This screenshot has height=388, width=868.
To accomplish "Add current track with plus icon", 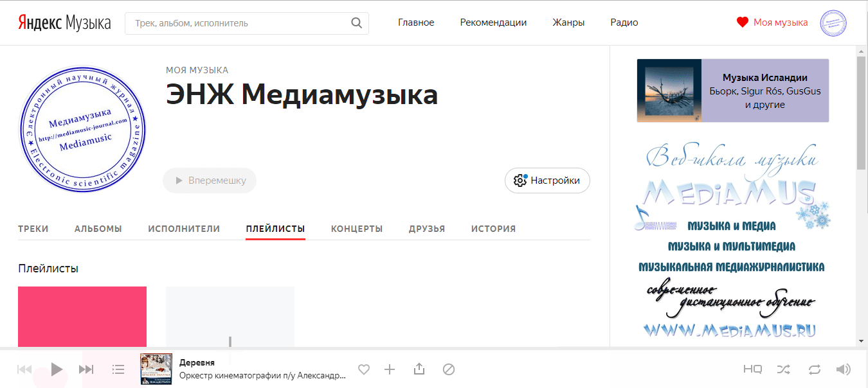I will 390,369.
